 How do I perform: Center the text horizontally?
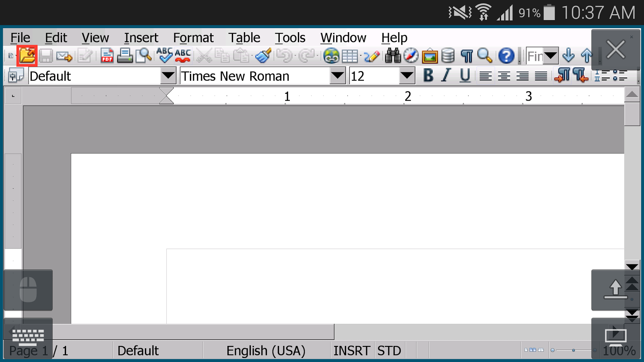(504, 76)
